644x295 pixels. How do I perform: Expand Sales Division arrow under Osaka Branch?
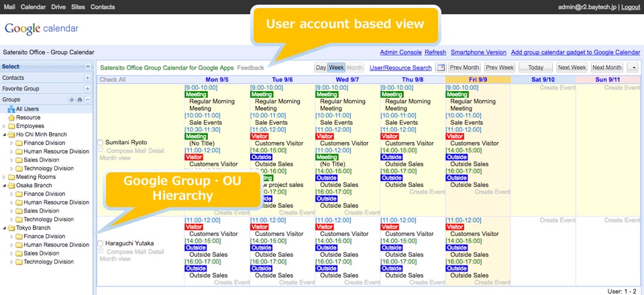(11, 211)
